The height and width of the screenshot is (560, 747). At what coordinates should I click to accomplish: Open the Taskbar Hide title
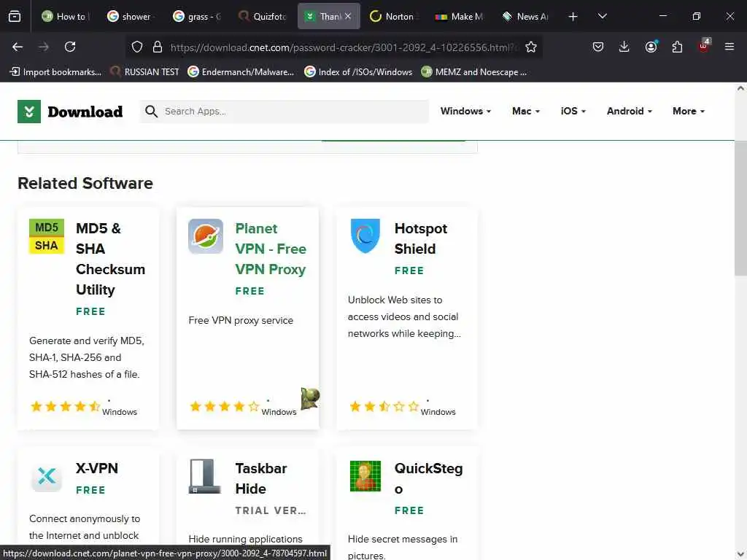(261, 478)
